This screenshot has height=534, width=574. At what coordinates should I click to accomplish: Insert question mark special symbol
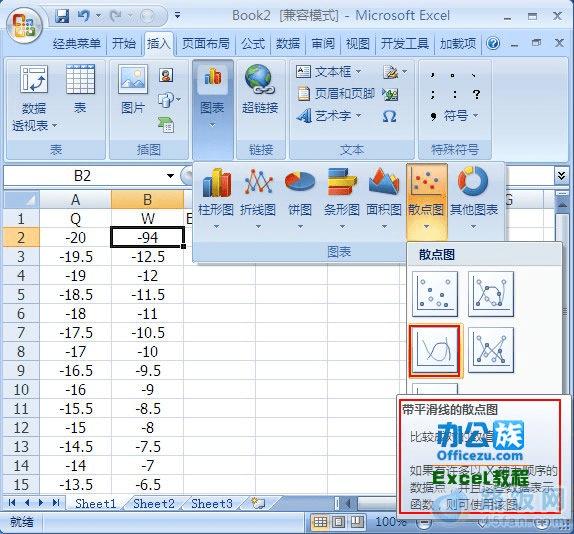pyautogui.click(x=476, y=94)
